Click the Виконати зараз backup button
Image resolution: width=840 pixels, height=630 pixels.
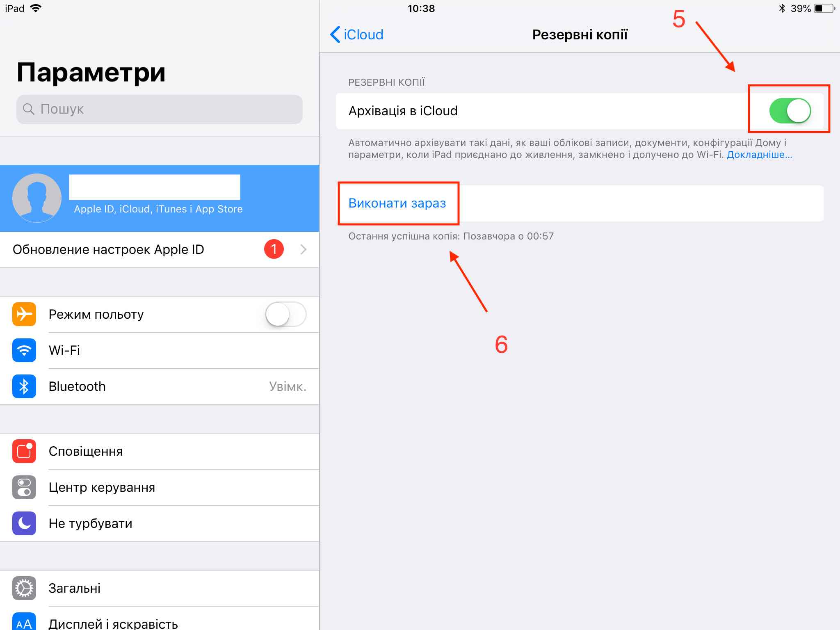coord(397,203)
